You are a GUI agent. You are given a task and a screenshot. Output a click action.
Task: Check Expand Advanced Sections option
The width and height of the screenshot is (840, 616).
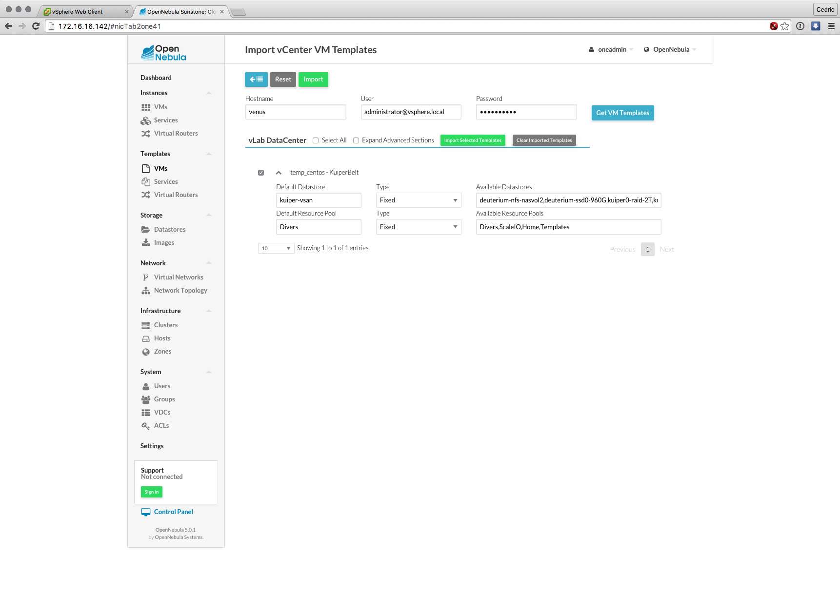pos(356,140)
